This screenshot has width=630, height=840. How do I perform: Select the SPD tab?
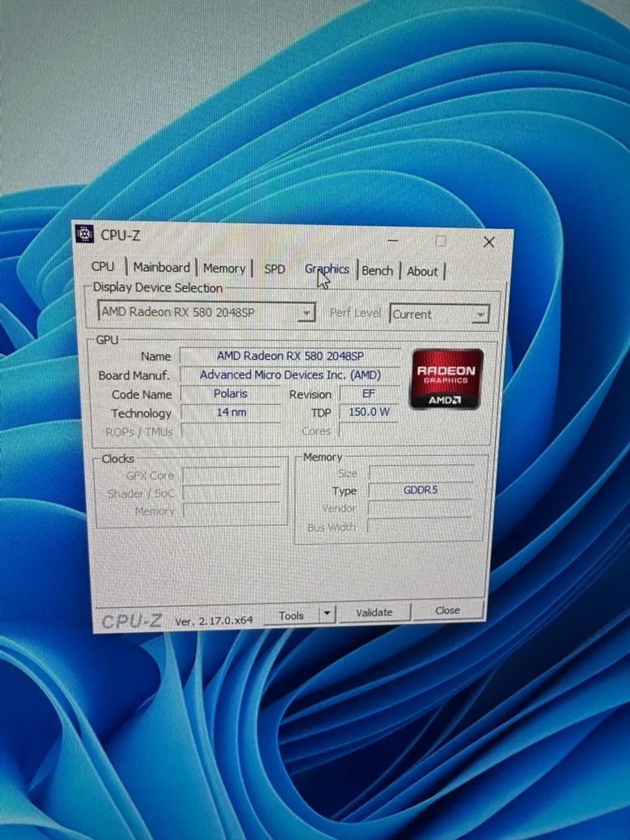274,269
